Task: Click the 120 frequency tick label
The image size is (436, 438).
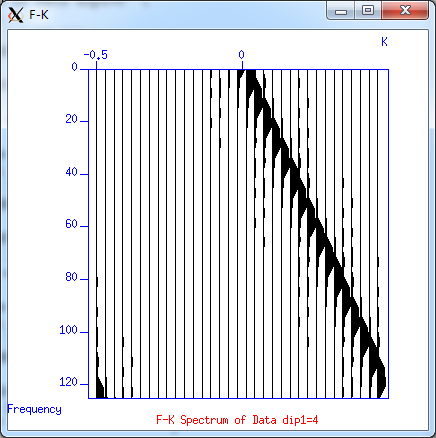Action: (x=69, y=382)
